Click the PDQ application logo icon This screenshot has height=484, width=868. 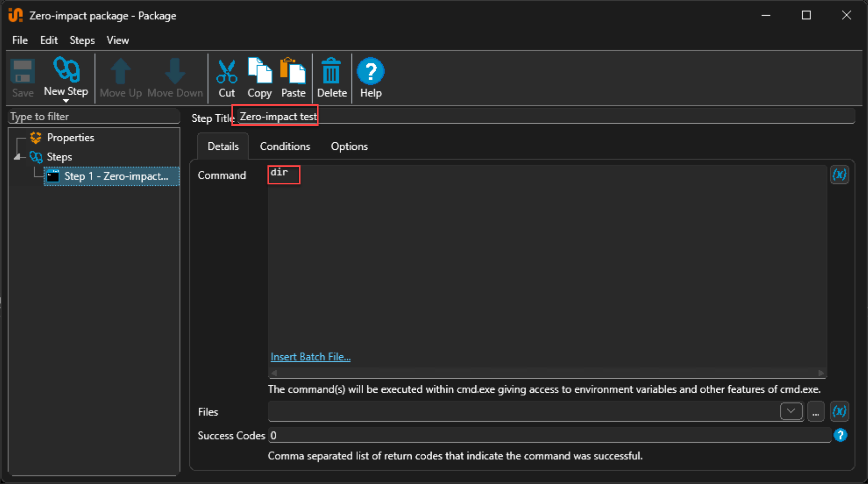pyautogui.click(x=16, y=16)
